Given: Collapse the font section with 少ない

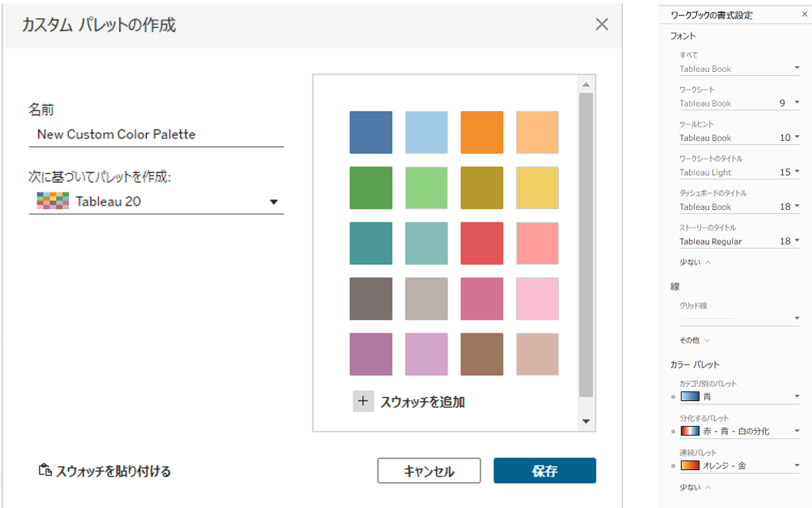Looking at the screenshot, I should 695,262.
